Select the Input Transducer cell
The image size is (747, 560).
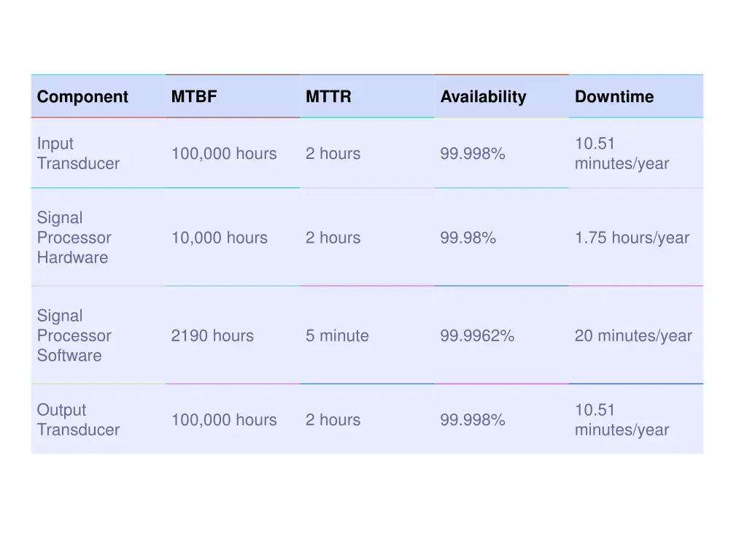tap(98, 153)
